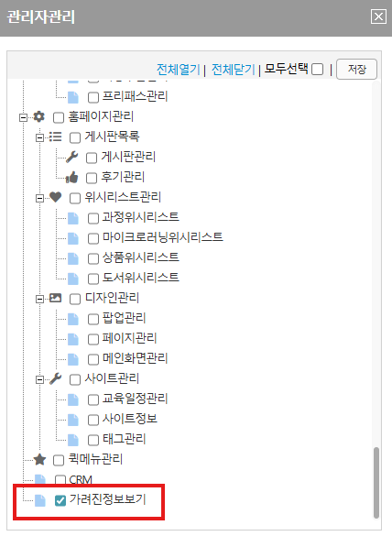392x547 pixels.
Task: Collapse the 홈페이지관리 tree node
Action: (x=23, y=117)
